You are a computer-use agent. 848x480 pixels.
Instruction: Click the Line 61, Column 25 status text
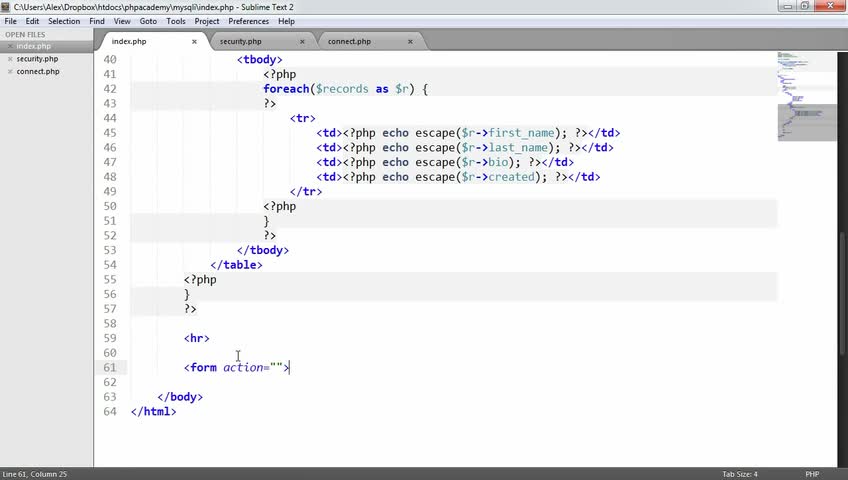35,474
